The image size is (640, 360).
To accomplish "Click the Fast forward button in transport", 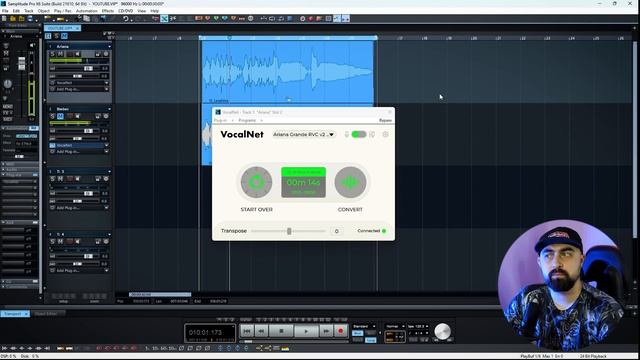I will point(326,331).
